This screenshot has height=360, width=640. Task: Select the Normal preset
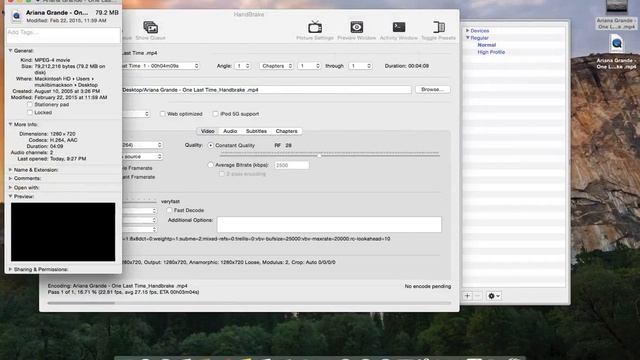click(487, 45)
